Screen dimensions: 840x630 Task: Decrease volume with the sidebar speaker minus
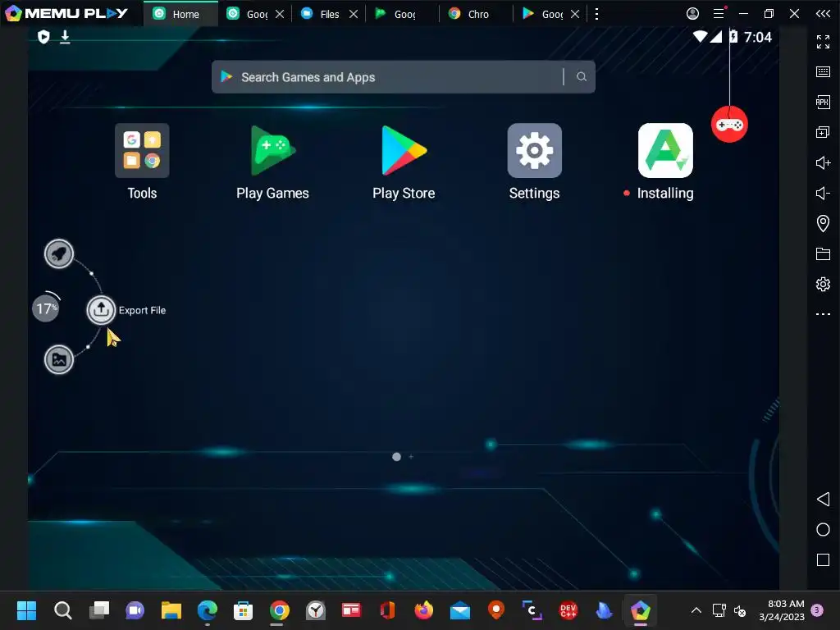823,193
